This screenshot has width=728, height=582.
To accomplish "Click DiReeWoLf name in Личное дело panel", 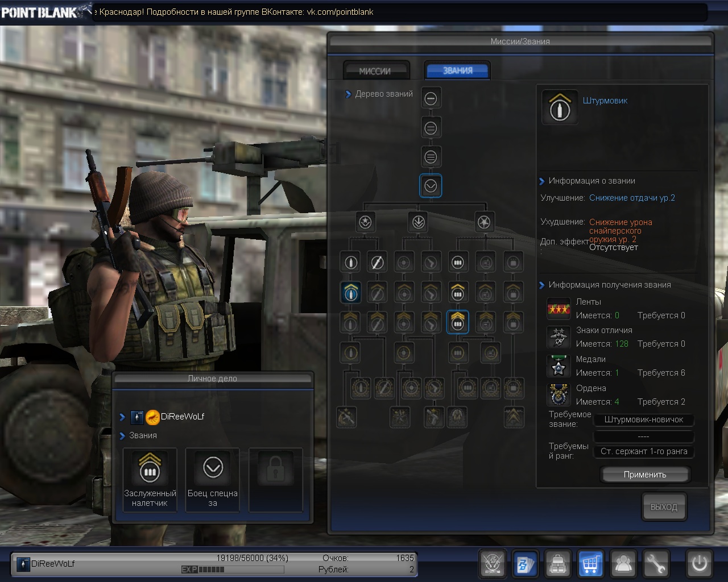I will click(x=183, y=417).
